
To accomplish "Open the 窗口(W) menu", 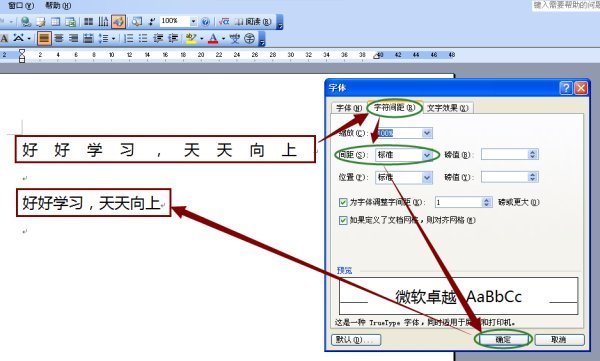I will (21, 5).
